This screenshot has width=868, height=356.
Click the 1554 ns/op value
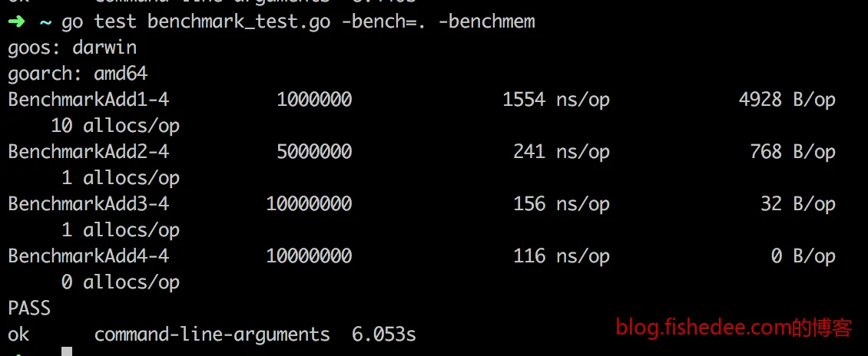[556, 100]
